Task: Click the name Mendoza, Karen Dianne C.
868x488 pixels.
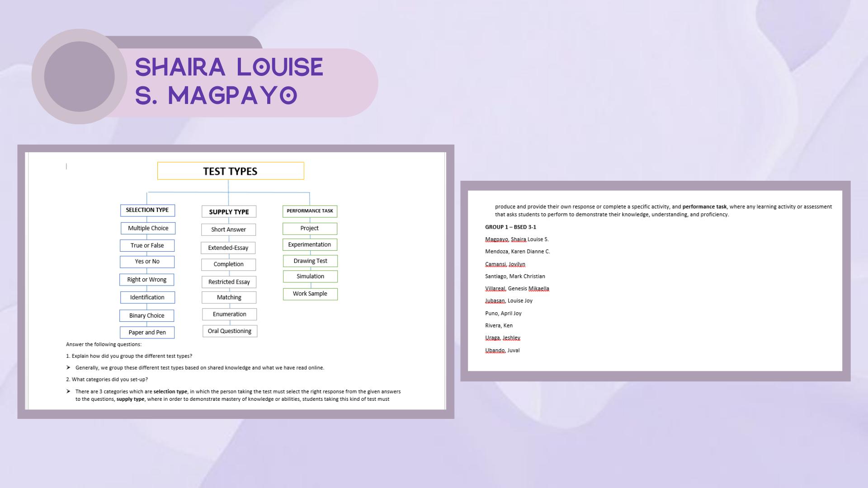Action: [517, 251]
